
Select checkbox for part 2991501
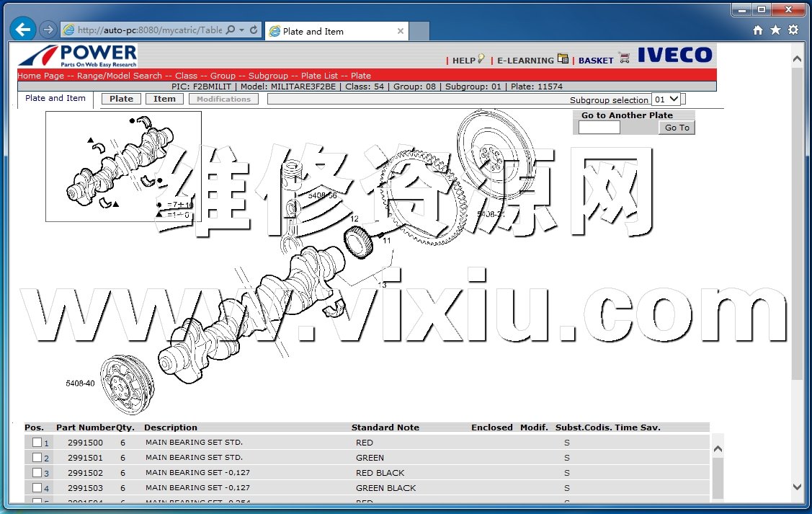37,458
